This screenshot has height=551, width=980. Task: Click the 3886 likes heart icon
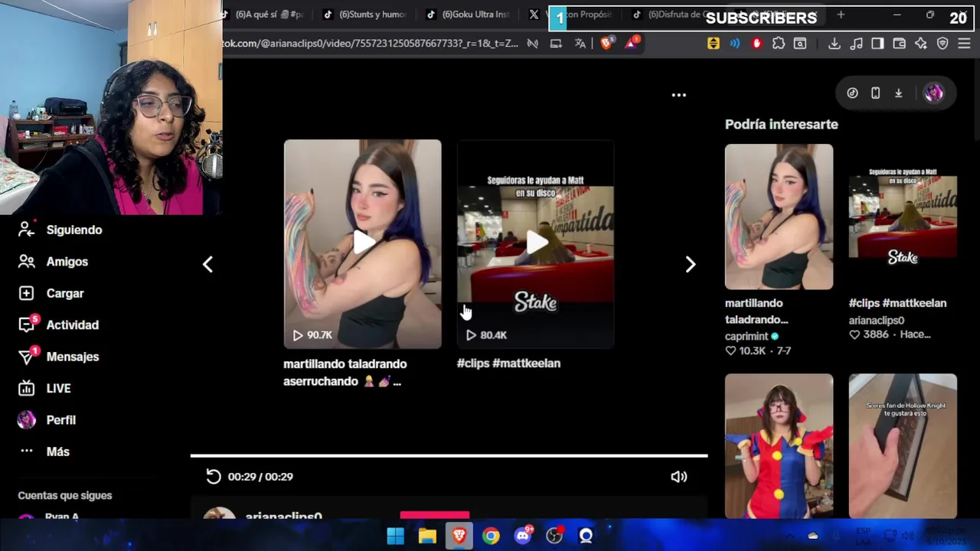854,334
